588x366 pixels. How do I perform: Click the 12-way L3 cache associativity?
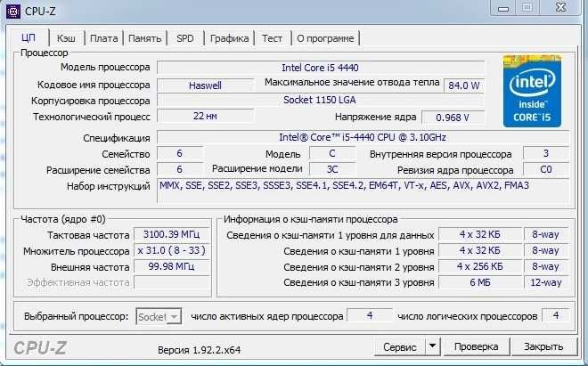click(546, 282)
